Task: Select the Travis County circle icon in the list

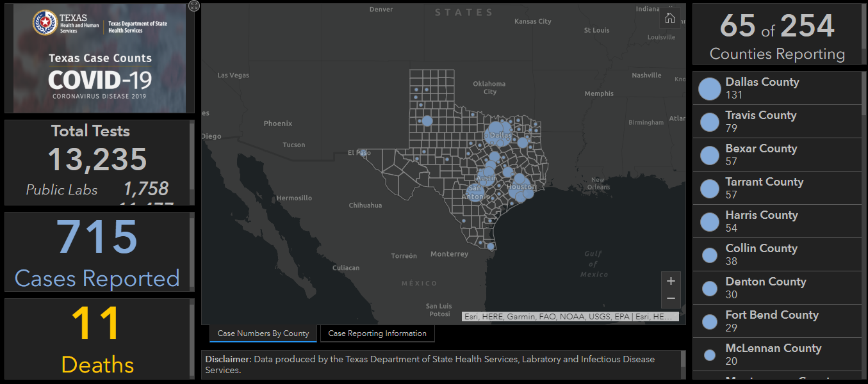Action: pos(709,122)
